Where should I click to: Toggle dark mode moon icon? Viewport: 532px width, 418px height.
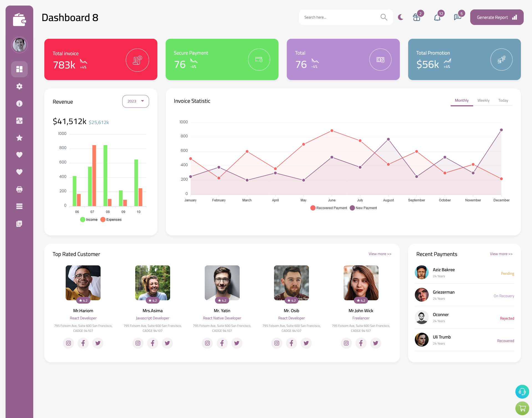point(400,17)
